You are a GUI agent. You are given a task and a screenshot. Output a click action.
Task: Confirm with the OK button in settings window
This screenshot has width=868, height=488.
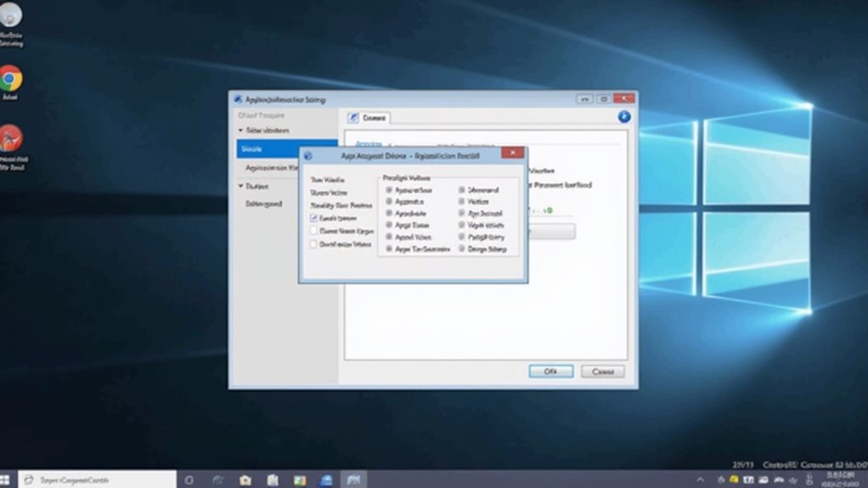tap(551, 371)
